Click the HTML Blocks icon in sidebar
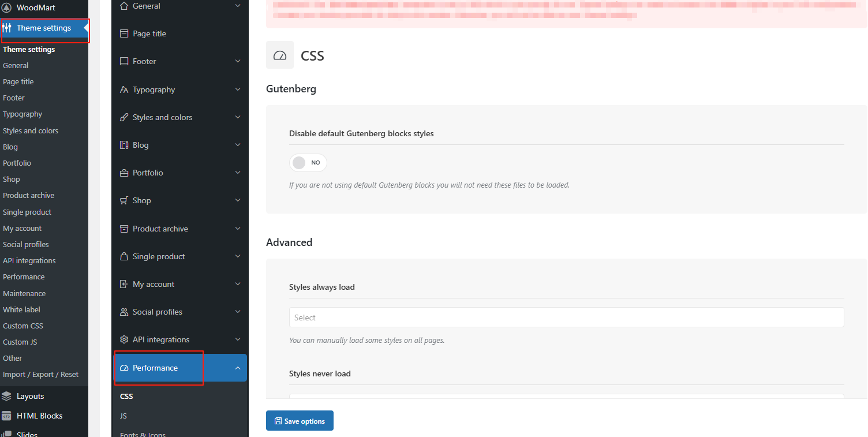 7,416
